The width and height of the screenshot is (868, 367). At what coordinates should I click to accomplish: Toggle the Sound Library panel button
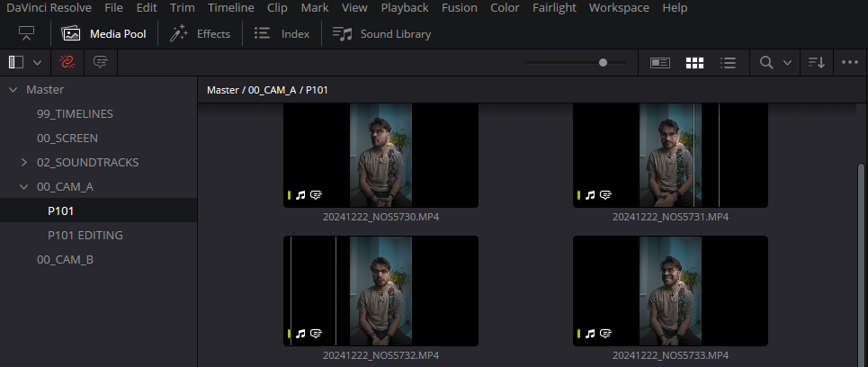(381, 34)
